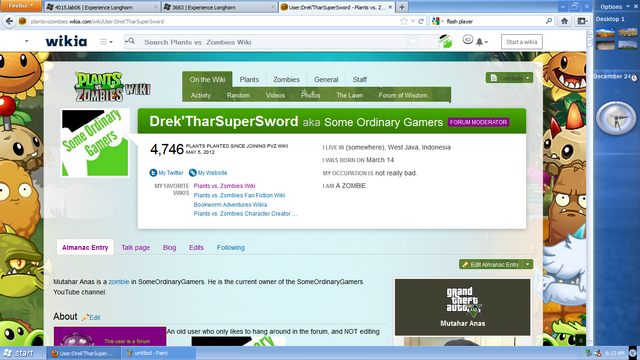The image size is (640, 360).
Task: Open the user avatar in the wikia header
Action: pos(445,41)
